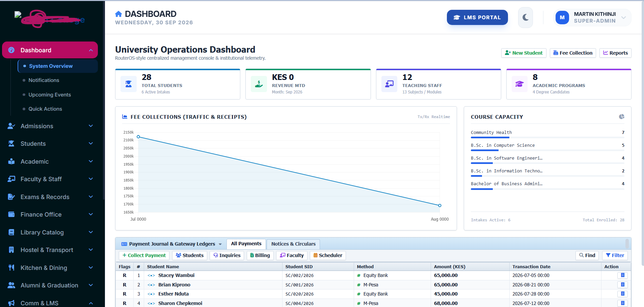Open Billing from the toolbar
Screen dimensions: 644x307
click(260, 255)
